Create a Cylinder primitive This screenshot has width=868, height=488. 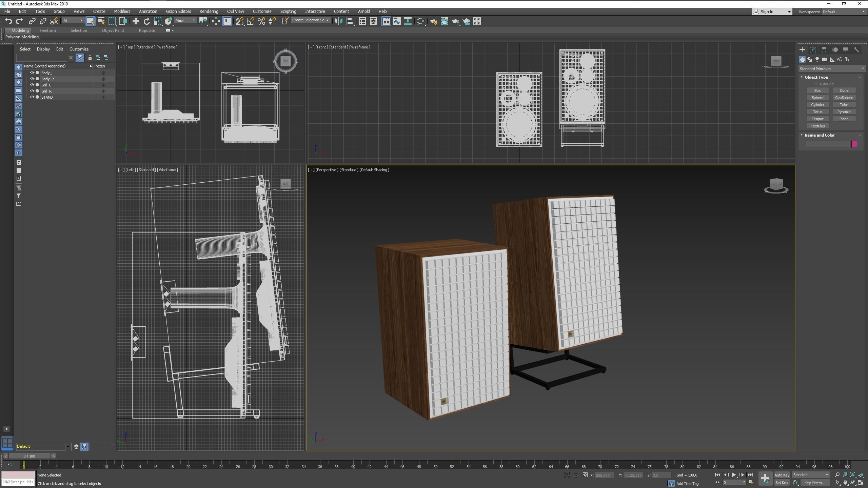[817, 105]
